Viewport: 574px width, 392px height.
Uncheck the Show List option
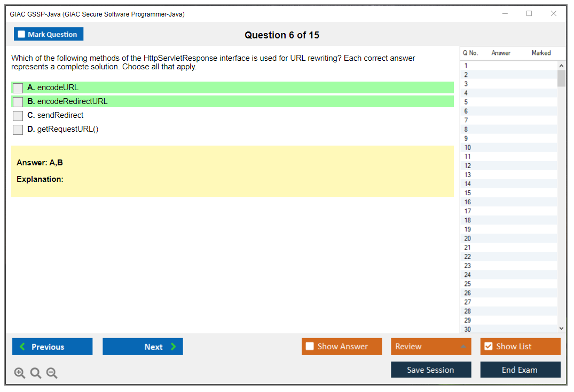coord(488,347)
